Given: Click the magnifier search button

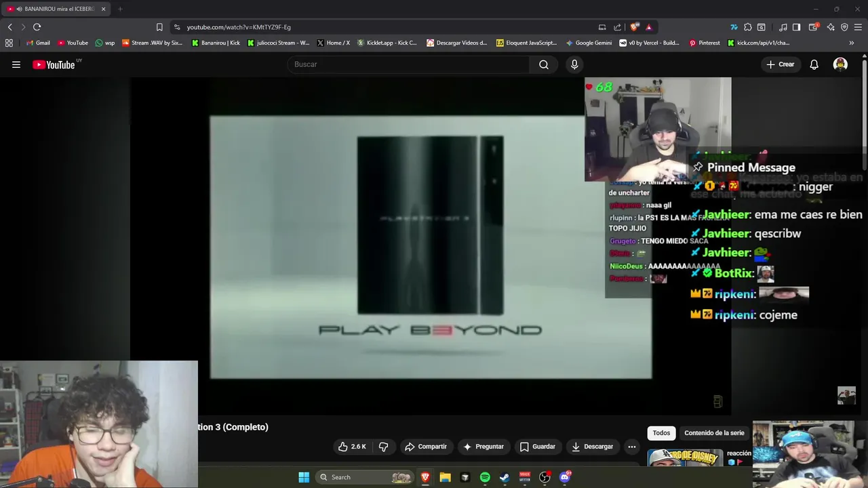Looking at the screenshot, I should coord(544,64).
